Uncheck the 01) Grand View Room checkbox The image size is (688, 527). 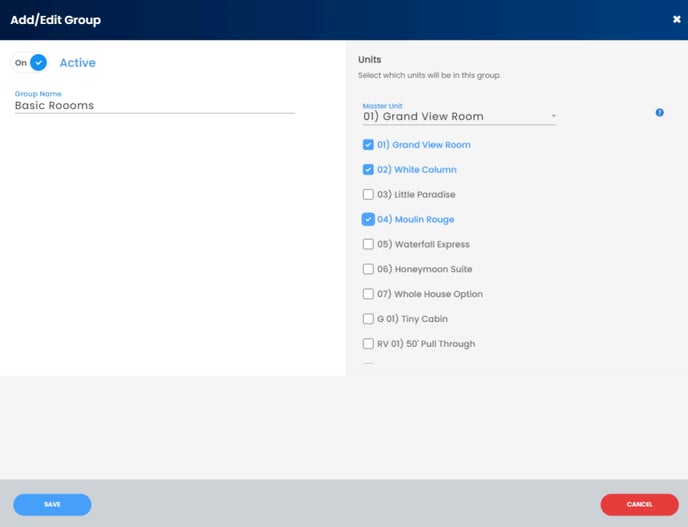[368, 145]
